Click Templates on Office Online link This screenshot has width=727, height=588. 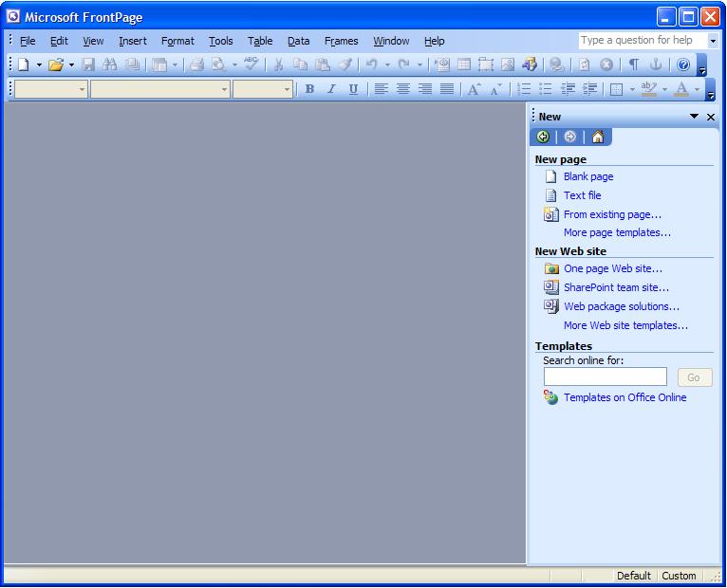coord(625,397)
